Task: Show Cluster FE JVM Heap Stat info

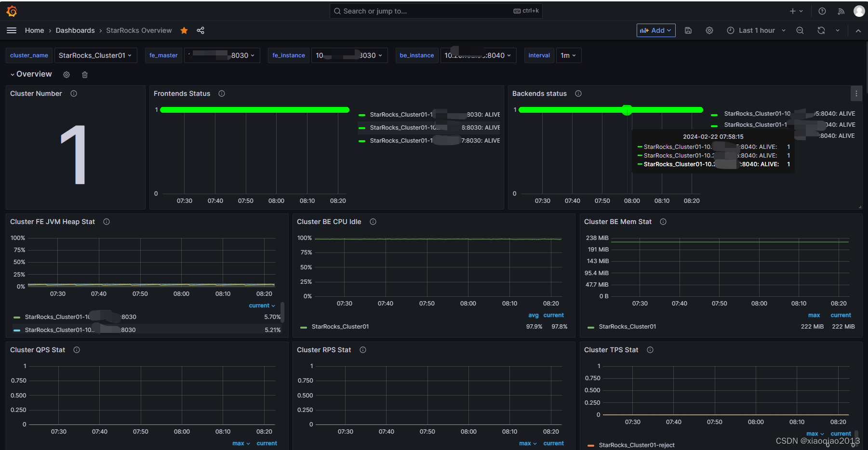Action: (107, 222)
